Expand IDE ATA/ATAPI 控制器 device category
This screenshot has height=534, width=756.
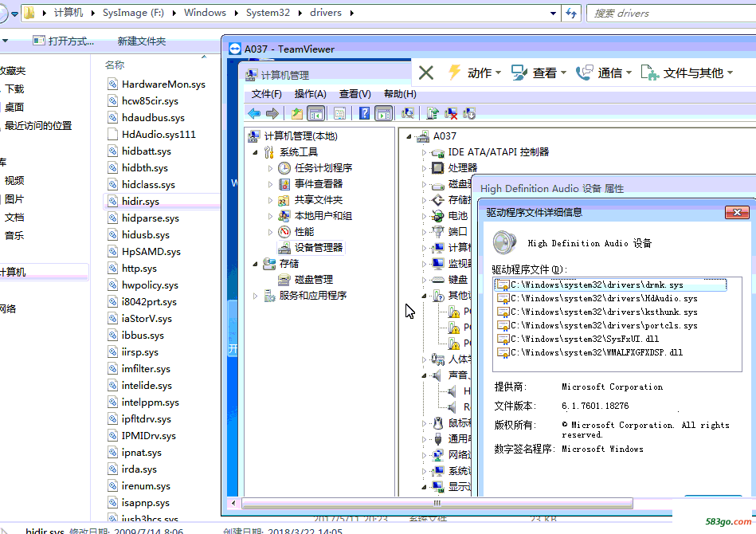pos(425,152)
